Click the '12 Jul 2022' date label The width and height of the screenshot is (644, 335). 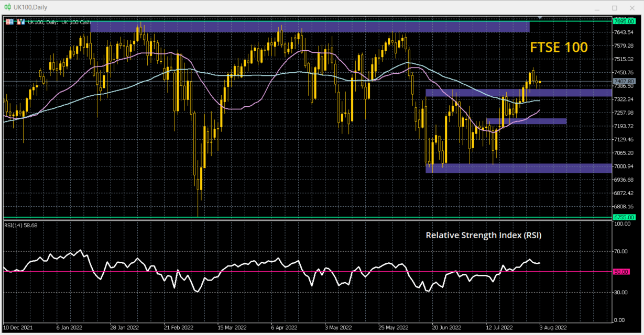[x=500, y=329]
